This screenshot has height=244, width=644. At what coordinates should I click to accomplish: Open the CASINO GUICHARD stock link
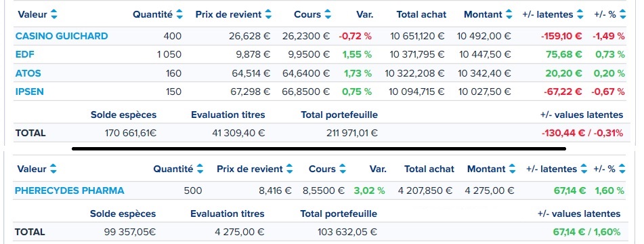tap(62, 36)
